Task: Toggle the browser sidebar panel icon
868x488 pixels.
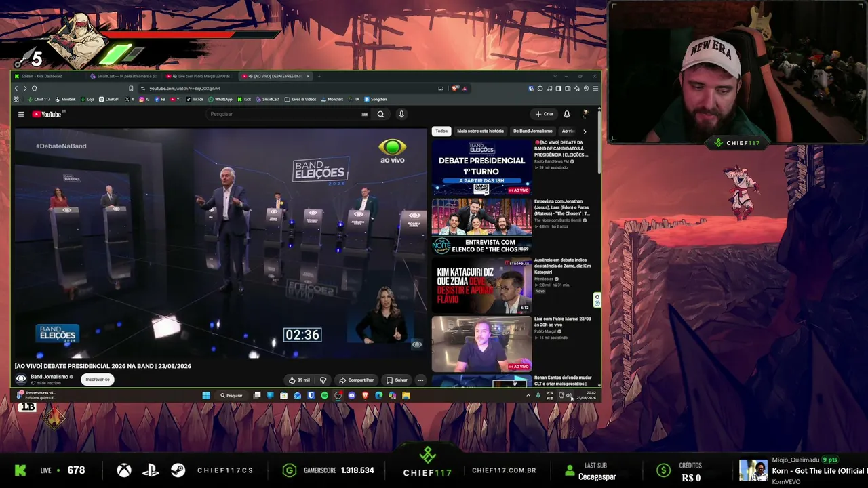Action: (558, 88)
